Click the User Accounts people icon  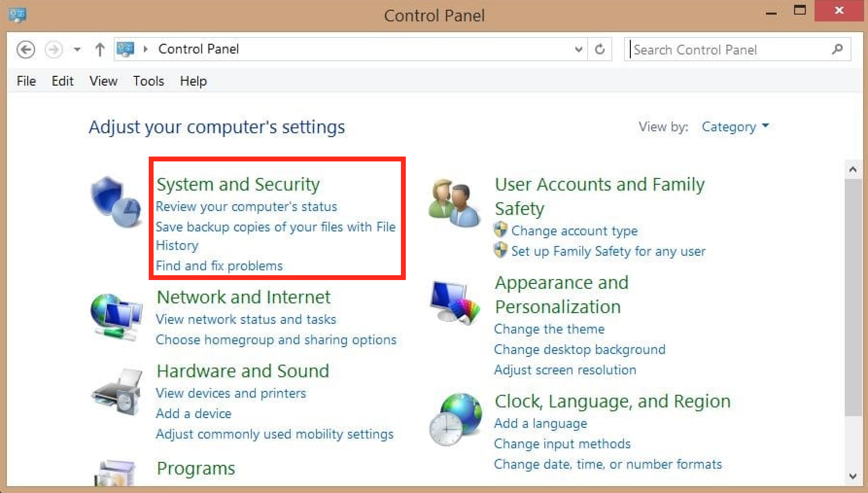[454, 203]
